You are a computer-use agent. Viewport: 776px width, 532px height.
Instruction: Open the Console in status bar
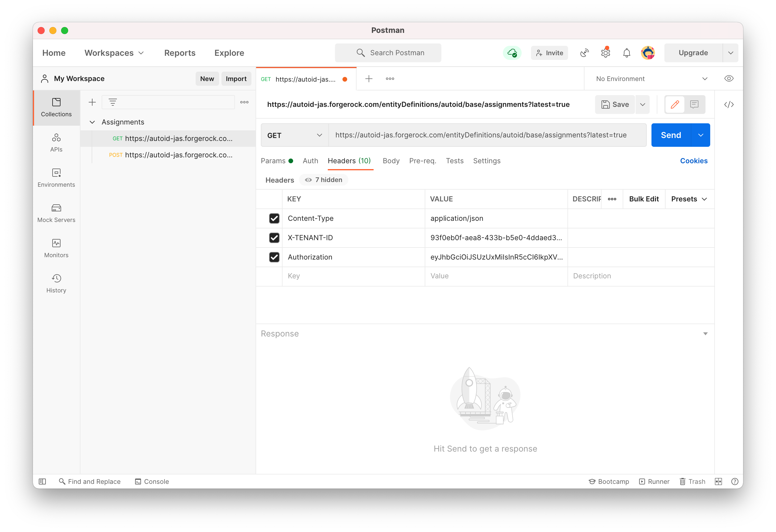tap(152, 481)
